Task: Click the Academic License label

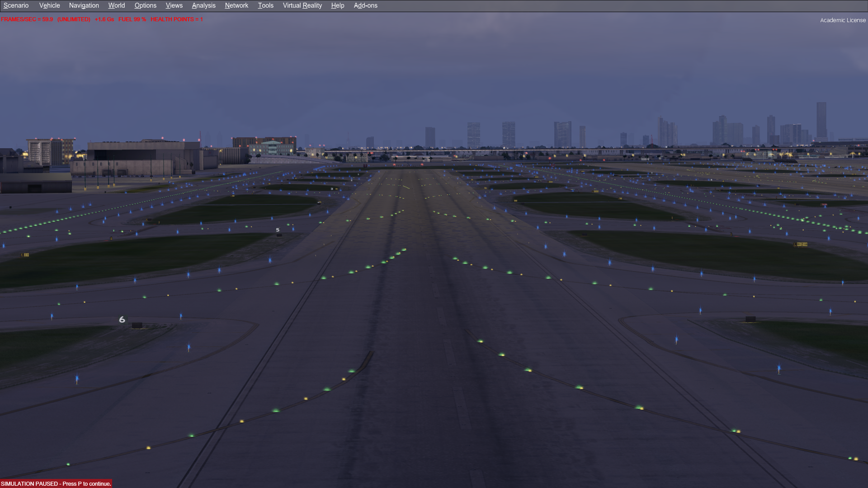Action: 843,20
